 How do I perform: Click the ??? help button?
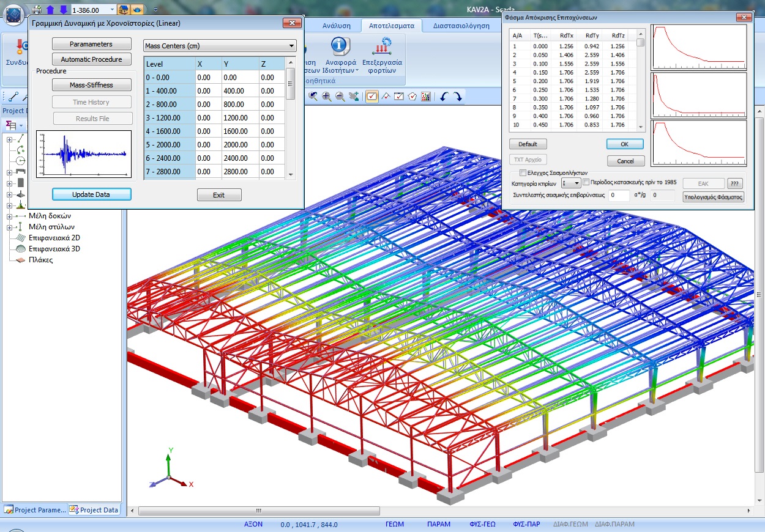[736, 183]
